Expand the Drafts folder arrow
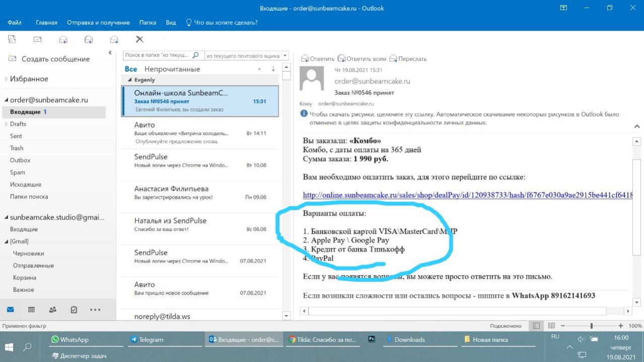The height and width of the screenshot is (362, 644). tap(6, 124)
